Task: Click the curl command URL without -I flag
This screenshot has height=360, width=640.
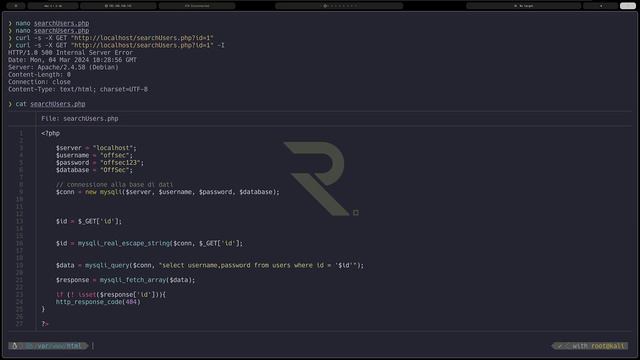Action: [142, 38]
